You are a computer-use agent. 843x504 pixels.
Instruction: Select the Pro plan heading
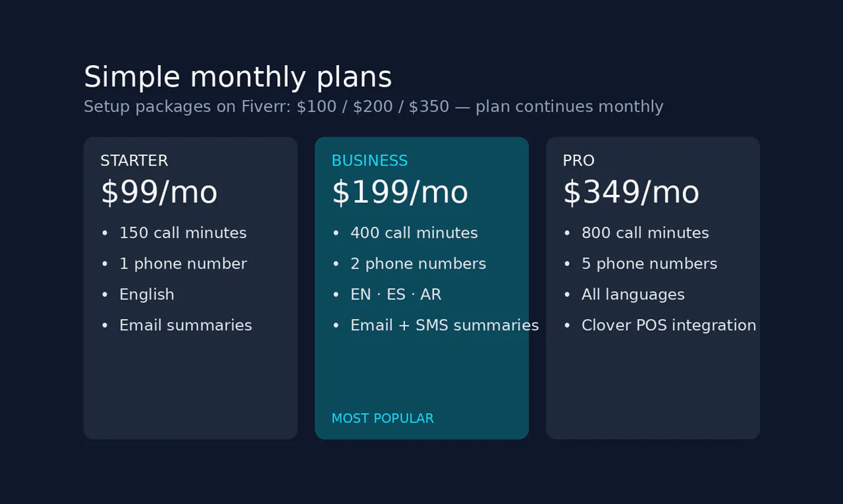578,160
